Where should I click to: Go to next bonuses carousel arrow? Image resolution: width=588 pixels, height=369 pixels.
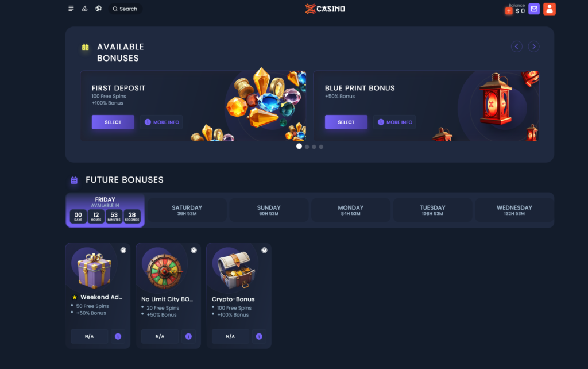[x=533, y=47]
